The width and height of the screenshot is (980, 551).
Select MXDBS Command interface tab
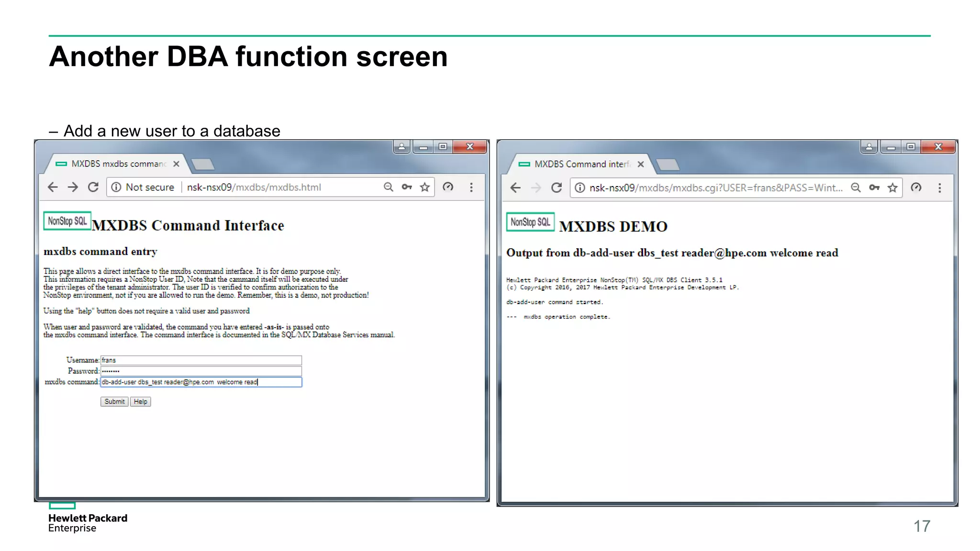coord(581,165)
